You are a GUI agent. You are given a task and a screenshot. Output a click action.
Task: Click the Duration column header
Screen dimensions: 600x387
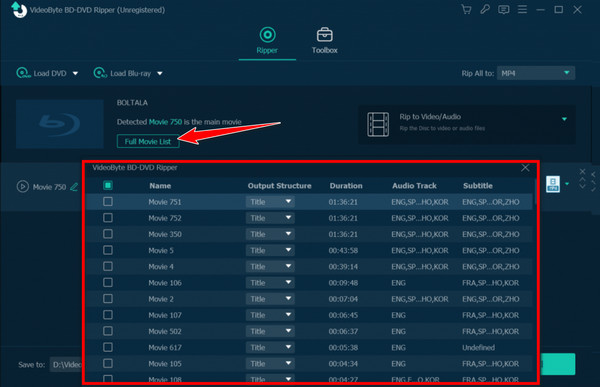346,186
